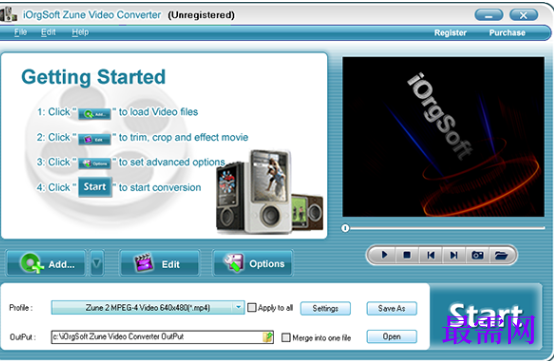Skip to the next frame
The image size is (554, 361).
454,255
